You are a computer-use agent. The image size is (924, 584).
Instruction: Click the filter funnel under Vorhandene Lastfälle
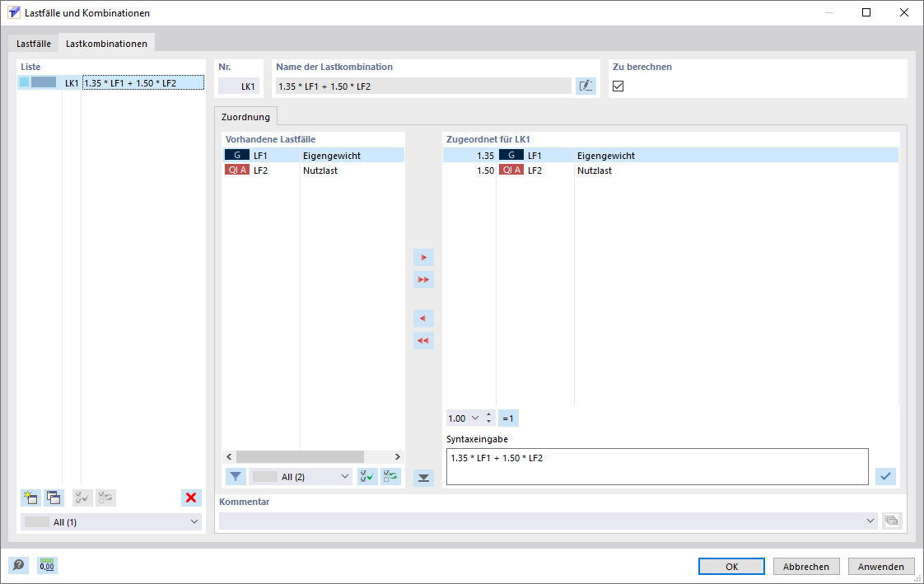236,477
